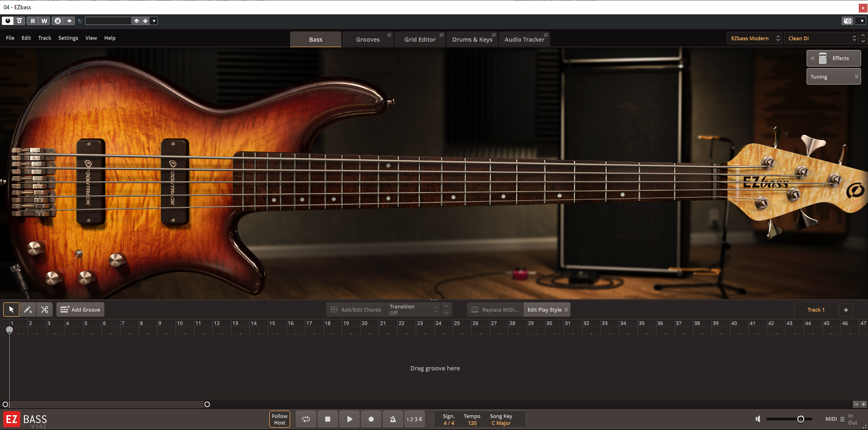
Task: Open the Edit menu
Action: click(x=26, y=38)
